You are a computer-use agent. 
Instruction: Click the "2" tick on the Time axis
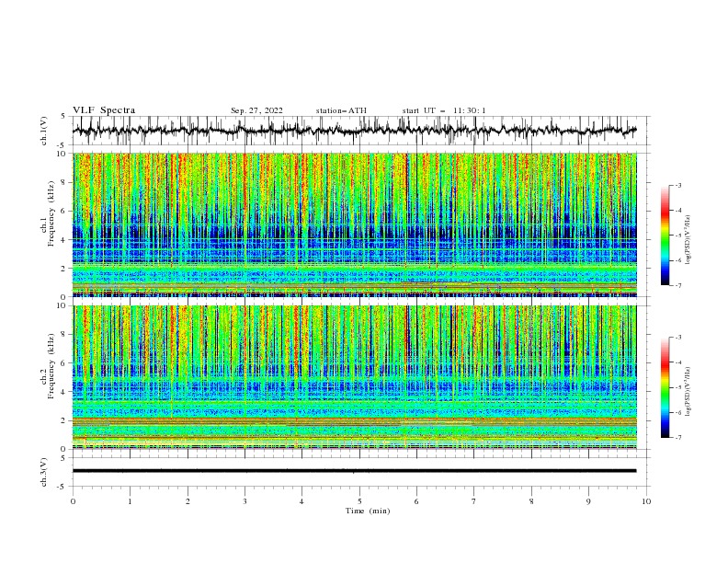pyautogui.click(x=188, y=501)
